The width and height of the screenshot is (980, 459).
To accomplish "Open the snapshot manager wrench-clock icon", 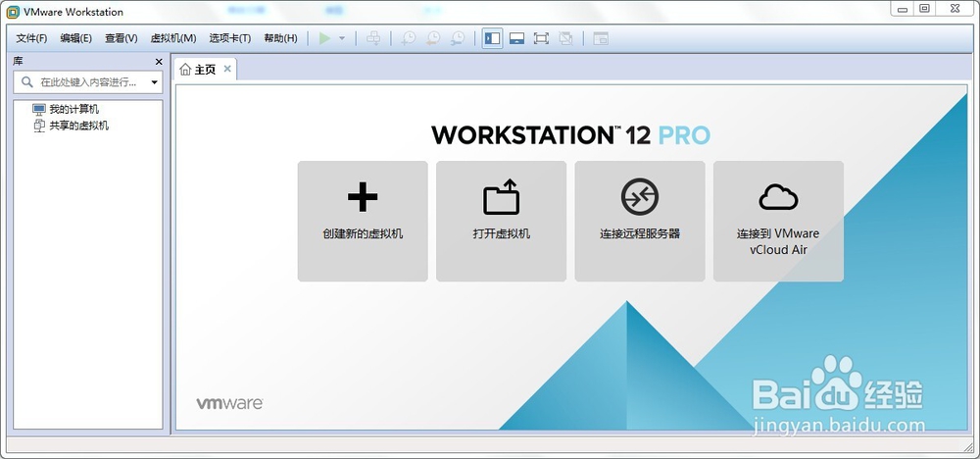I will coord(458,39).
